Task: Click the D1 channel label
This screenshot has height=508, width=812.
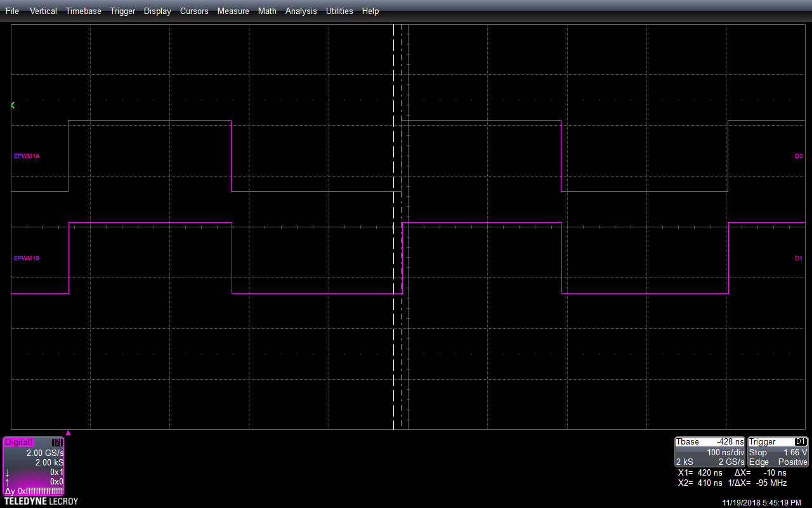Action: tap(799, 258)
